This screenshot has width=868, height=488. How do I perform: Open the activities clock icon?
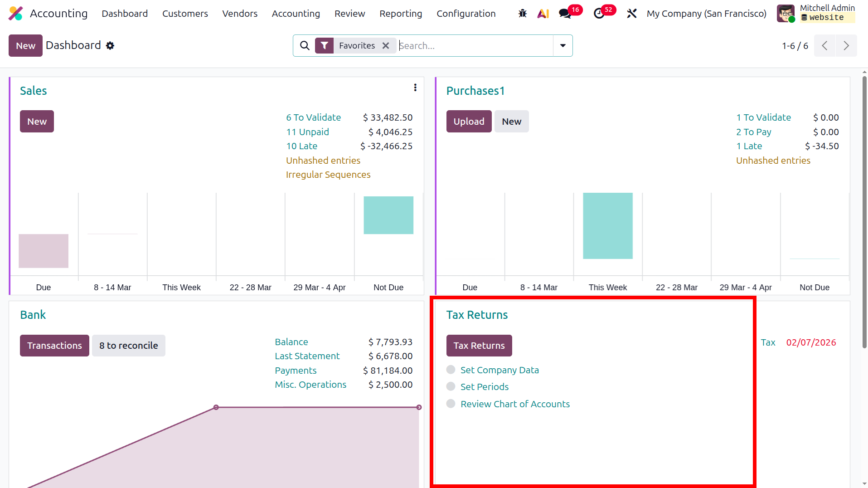(x=599, y=14)
